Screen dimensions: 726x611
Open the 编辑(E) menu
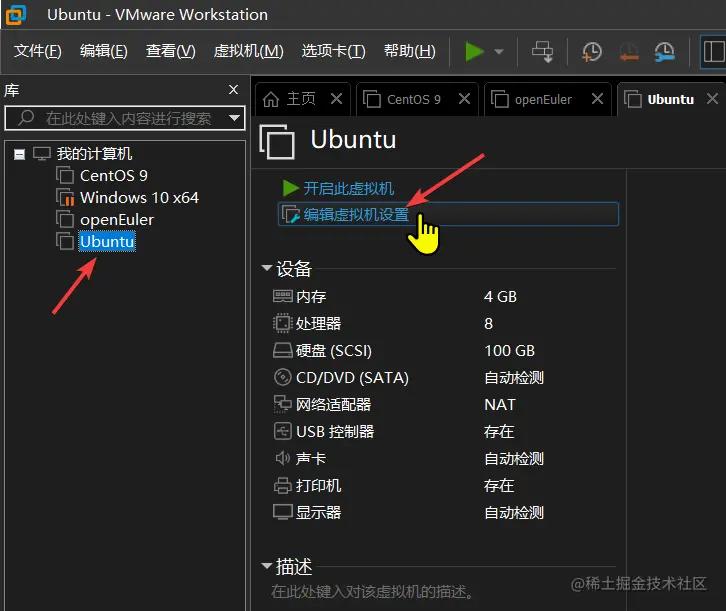[104, 51]
